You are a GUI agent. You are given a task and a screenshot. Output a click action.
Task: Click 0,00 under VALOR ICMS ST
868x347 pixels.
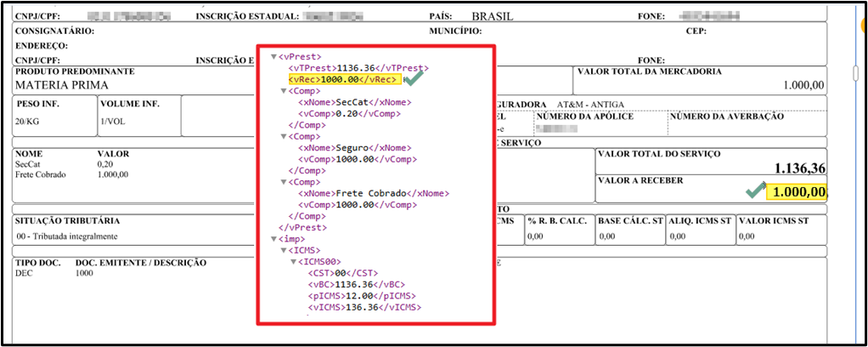(747, 236)
